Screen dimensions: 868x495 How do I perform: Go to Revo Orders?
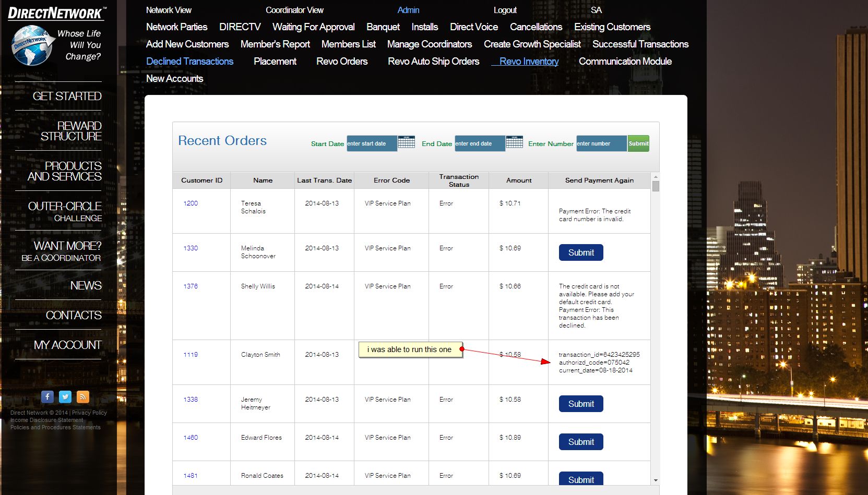342,62
